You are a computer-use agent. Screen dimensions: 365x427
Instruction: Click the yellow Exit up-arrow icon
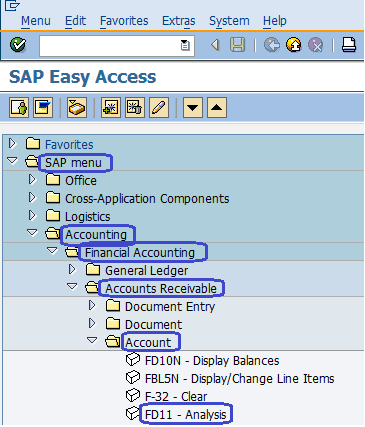coord(293,45)
